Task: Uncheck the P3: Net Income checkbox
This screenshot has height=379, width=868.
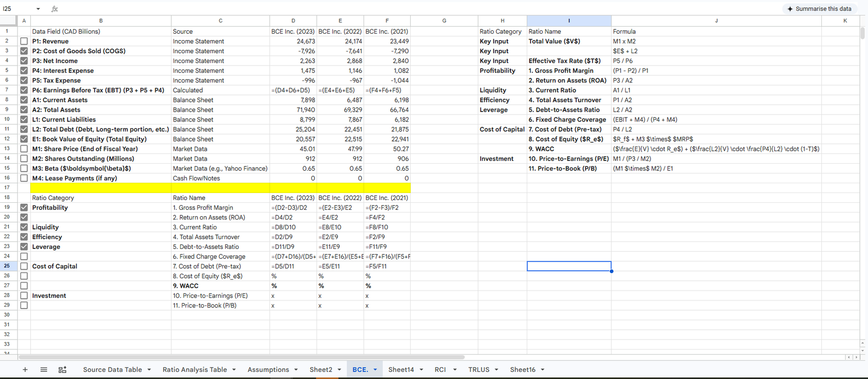Action: pos(24,61)
